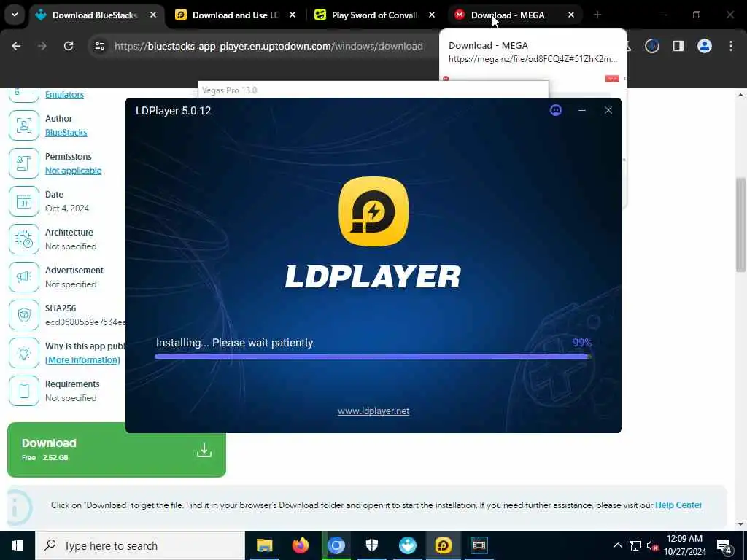Screen dimensions: 747x560
Task: Open Chrome three-dot menu
Action: pos(730,46)
